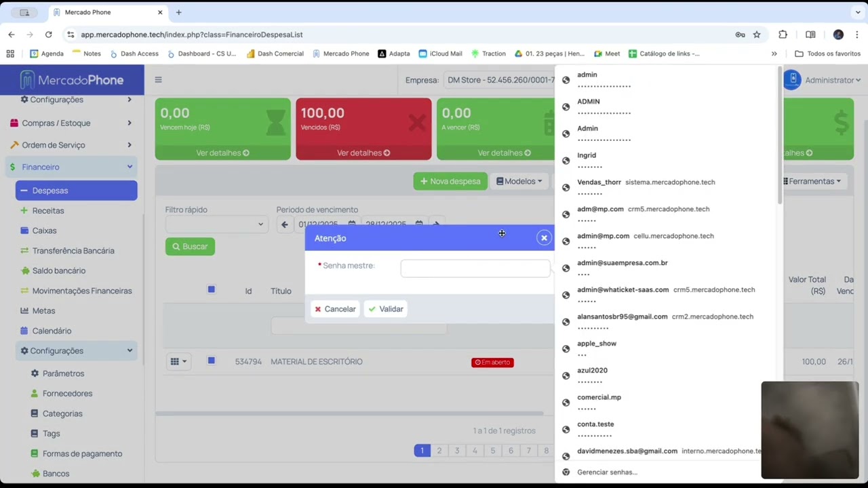Go to pagination page 2

click(x=439, y=451)
